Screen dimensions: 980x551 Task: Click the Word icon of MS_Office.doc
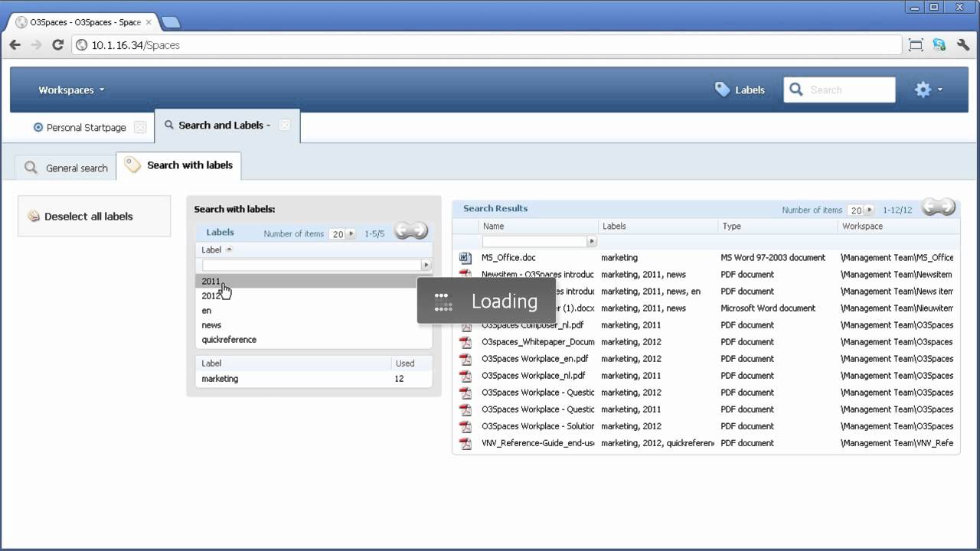pos(465,258)
